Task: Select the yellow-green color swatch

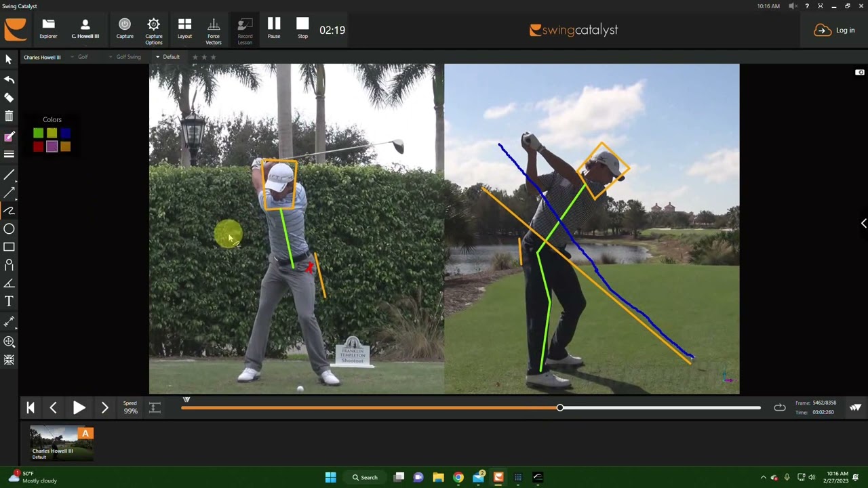Action: coord(52,134)
